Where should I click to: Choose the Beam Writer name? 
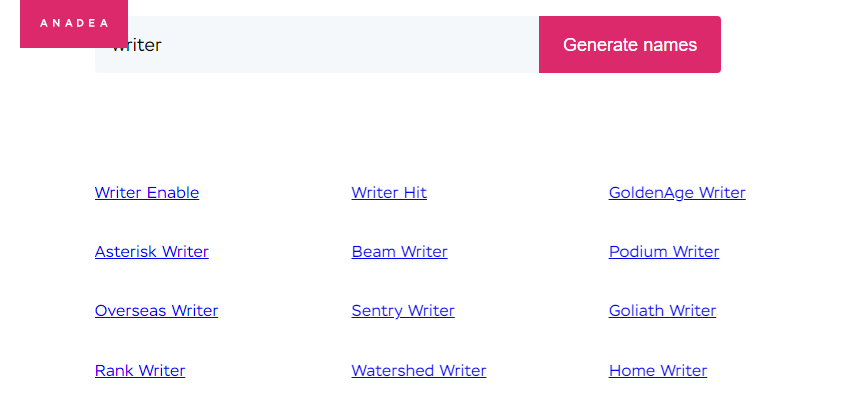[400, 251]
